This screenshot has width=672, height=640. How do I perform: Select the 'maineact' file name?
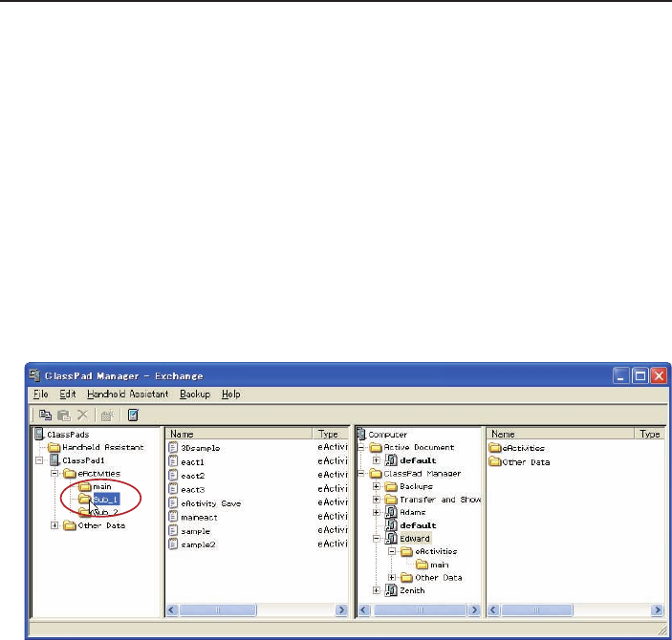point(199,518)
